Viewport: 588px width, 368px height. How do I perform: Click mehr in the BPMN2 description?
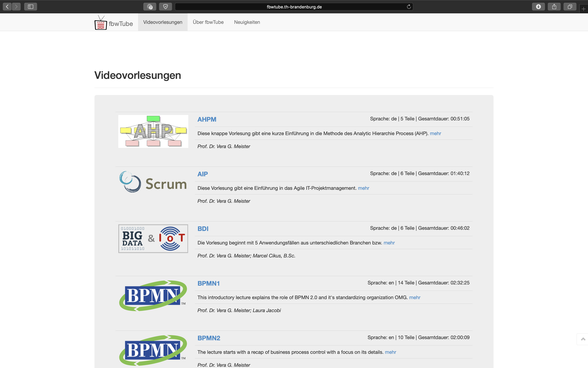[390, 352]
